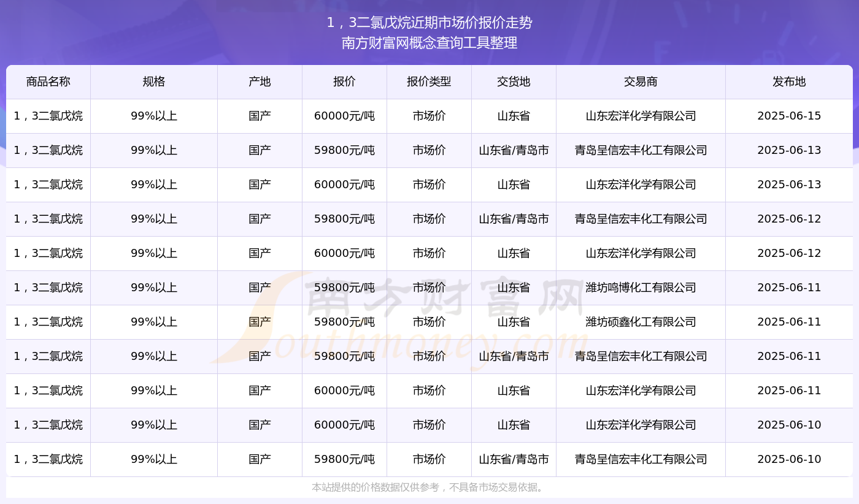Select the subtitle 南方财富网概念查询工具整理

click(x=429, y=43)
